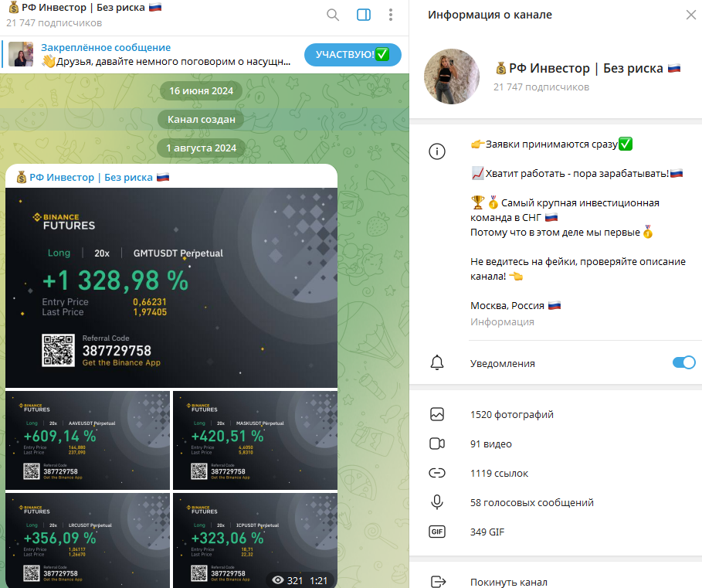Toggle the side panel layout icon
Screen dimensions: 702x588
(x=364, y=15)
